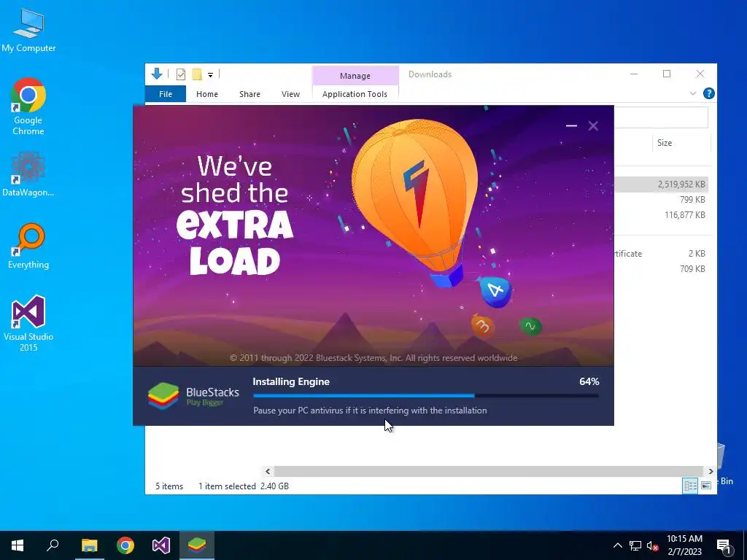The width and height of the screenshot is (747, 560).
Task: Open the Everything search desktop shortcut
Action: coord(28,246)
